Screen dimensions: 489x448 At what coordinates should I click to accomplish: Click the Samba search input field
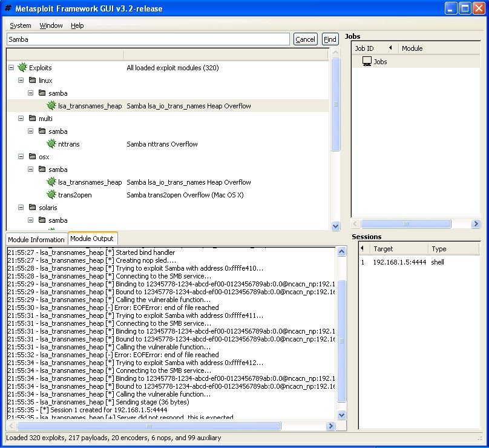[x=148, y=39]
